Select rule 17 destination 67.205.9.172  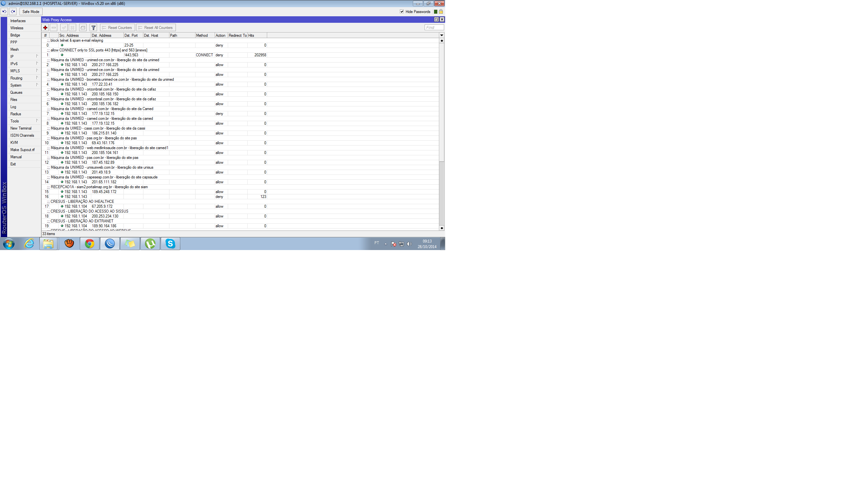click(240, 206)
